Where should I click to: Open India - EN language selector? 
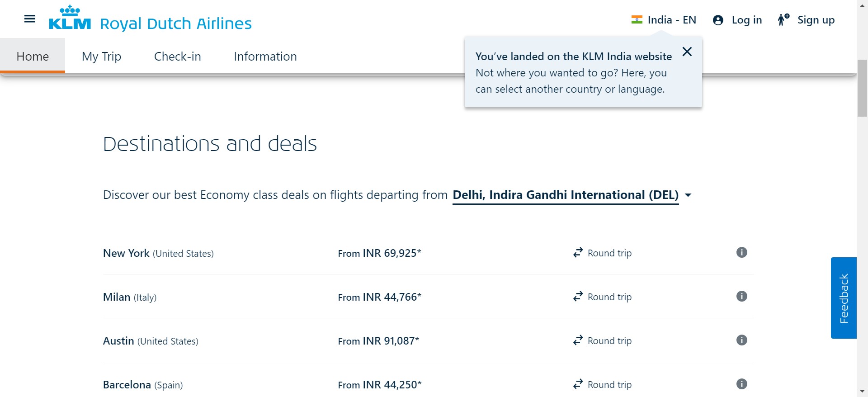coord(671,20)
